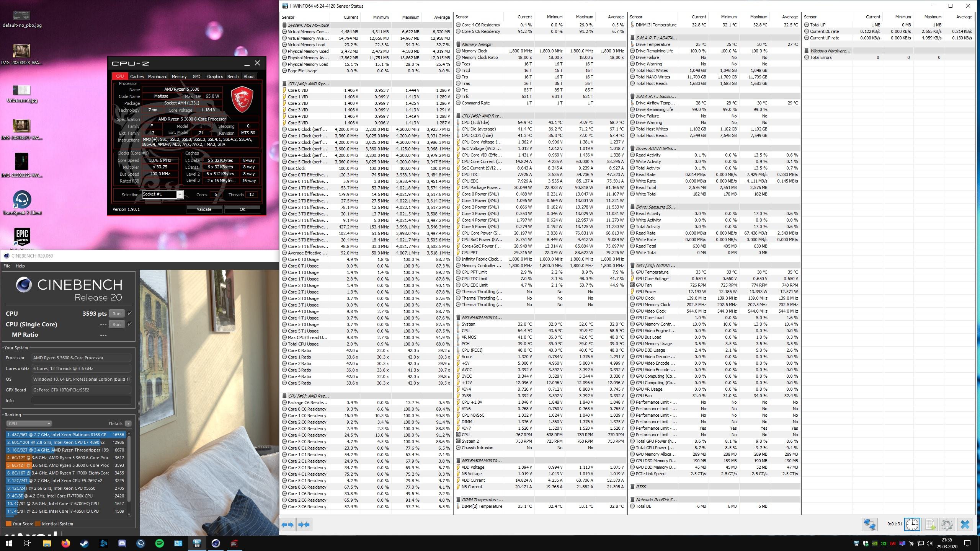This screenshot has width=980, height=551.
Task: Open the Cinebench File menu
Action: coord(7,266)
